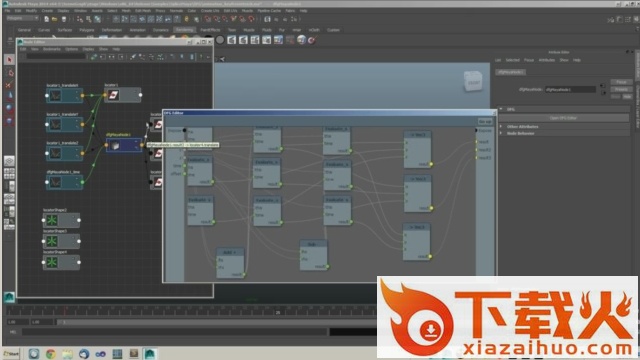Image resolution: width=640 pixels, height=360 pixels.
Task: Click the Open DFG Editor button
Action: [x=563, y=118]
